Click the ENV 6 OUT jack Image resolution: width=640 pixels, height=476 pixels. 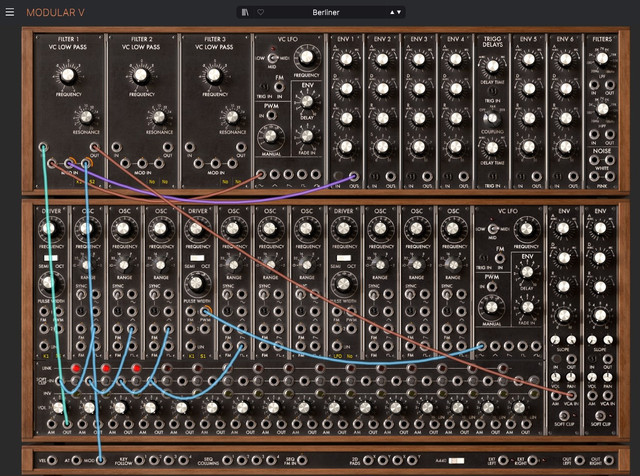[573, 176]
